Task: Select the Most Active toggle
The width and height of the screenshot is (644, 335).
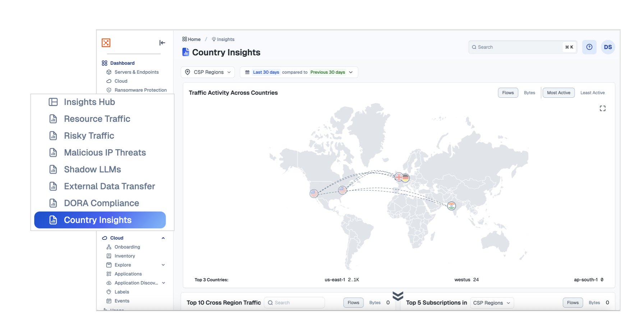Action: [x=559, y=93]
